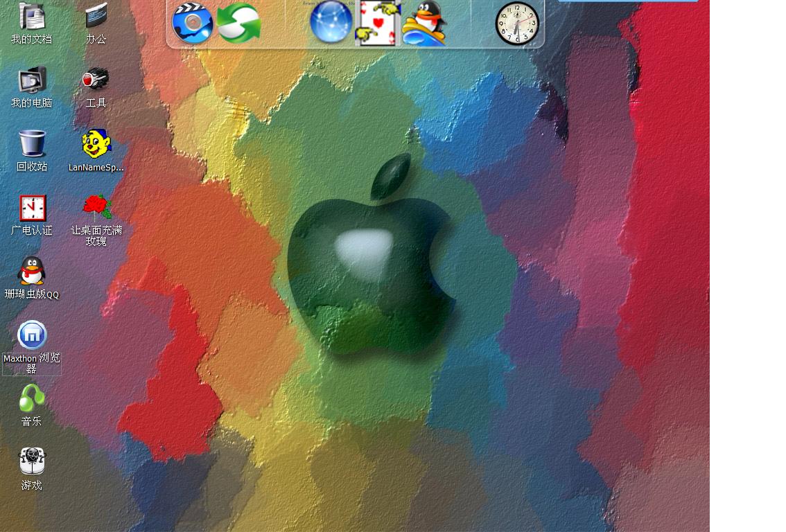786x532 pixels.
Task: Launch the playing cards dock icon
Action: [378, 23]
